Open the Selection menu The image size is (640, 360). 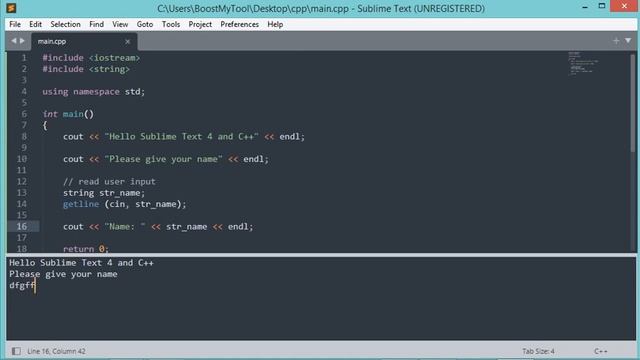click(65, 24)
